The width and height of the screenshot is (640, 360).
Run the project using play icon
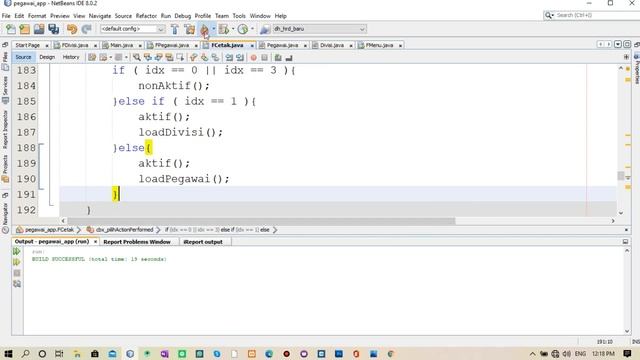pos(204,29)
